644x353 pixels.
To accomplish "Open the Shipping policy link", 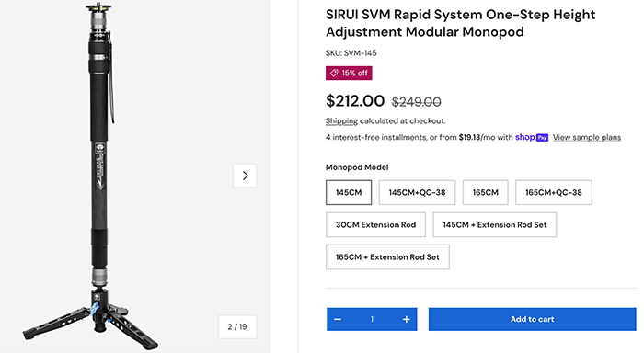I will coord(341,121).
